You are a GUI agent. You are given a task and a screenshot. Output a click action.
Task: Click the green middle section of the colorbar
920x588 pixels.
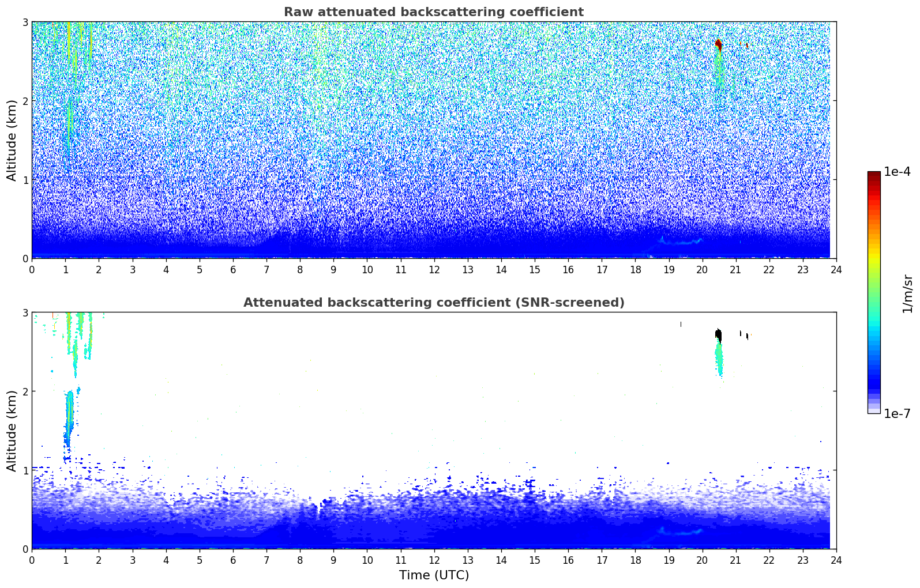pyautogui.click(x=874, y=288)
